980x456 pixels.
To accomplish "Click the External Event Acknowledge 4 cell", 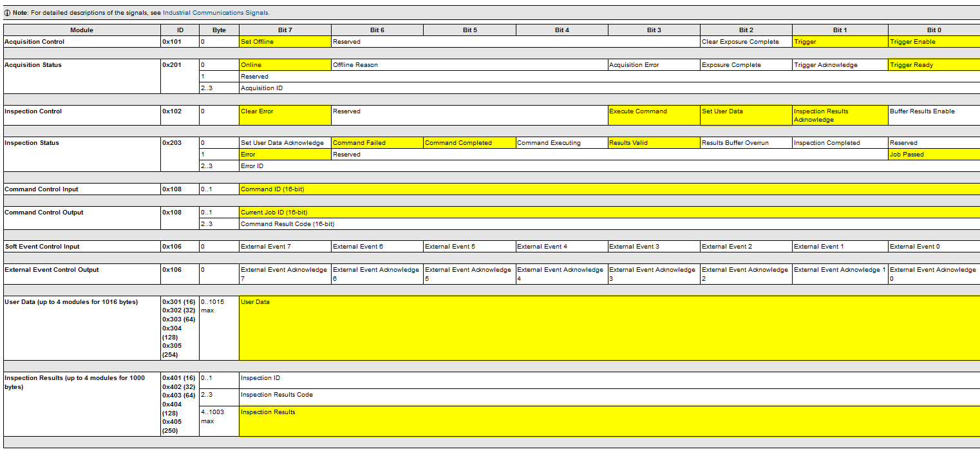I will coord(562,274).
